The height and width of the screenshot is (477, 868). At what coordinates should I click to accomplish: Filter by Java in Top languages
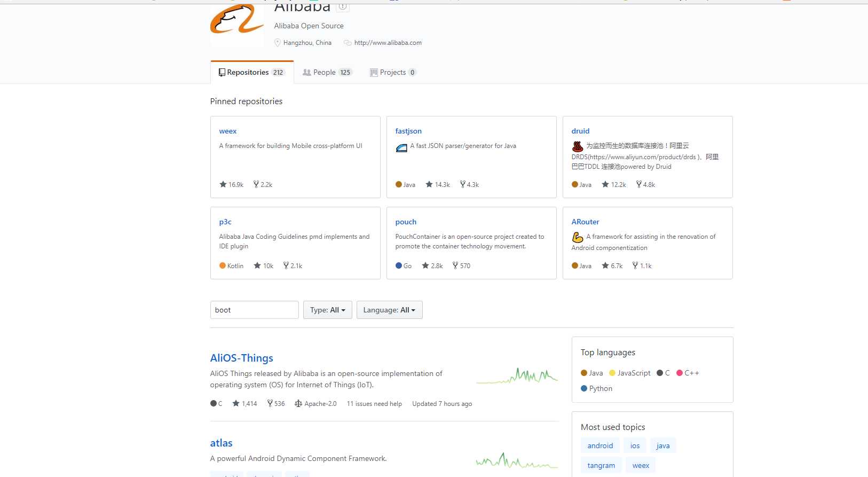click(591, 373)
